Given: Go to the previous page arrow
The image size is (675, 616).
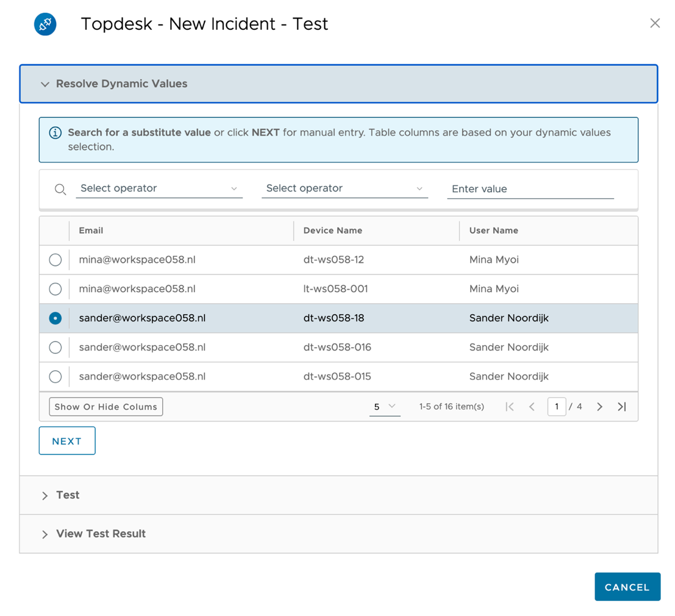Looking at the screenshot, I should (532, 407).
